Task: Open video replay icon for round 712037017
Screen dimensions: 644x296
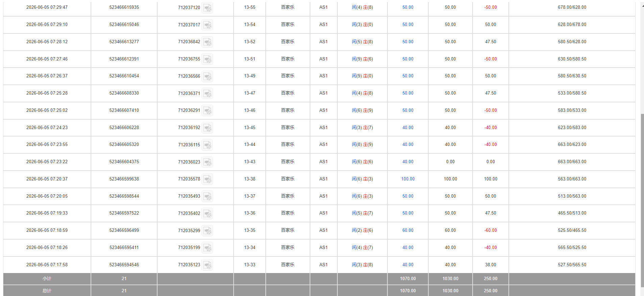Action: click(x=207, y=25)
